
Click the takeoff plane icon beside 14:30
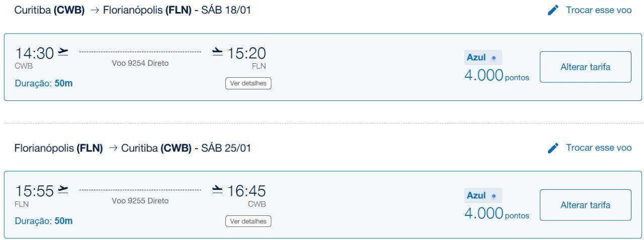point(63,52)
